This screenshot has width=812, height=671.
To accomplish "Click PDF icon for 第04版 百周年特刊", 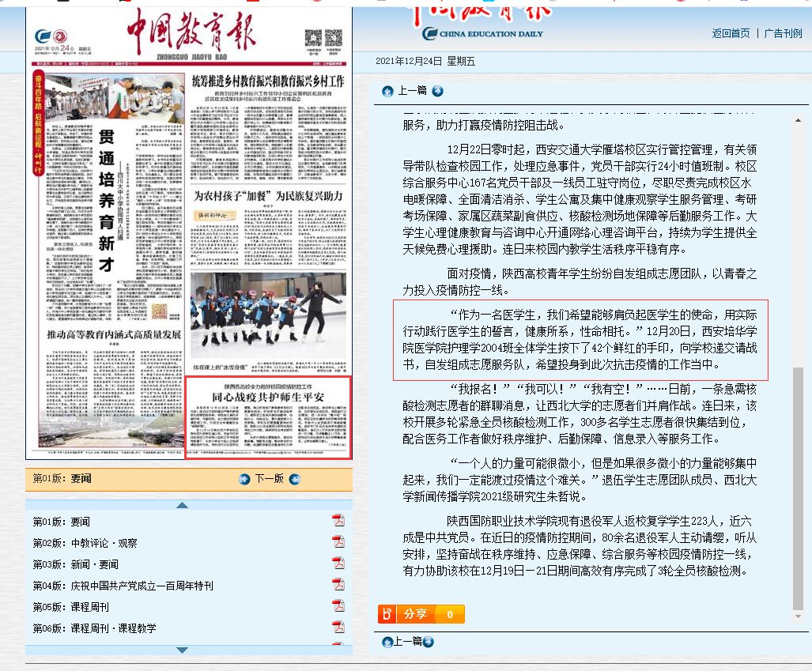I will coord(338,585).
